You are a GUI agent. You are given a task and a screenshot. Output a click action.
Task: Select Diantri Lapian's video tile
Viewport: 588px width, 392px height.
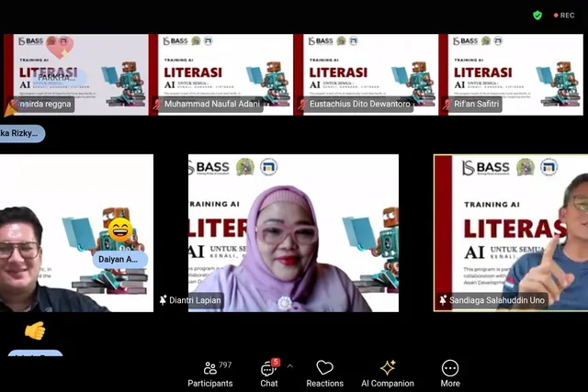(x=293, y=233)
